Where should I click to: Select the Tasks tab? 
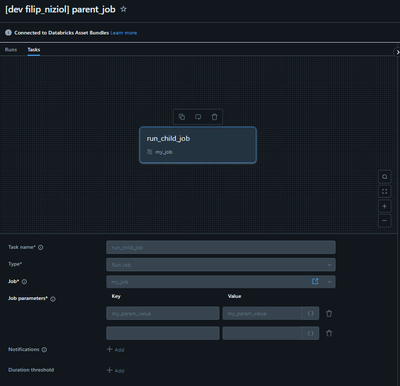pyautogui.click(x=34, y=50)
